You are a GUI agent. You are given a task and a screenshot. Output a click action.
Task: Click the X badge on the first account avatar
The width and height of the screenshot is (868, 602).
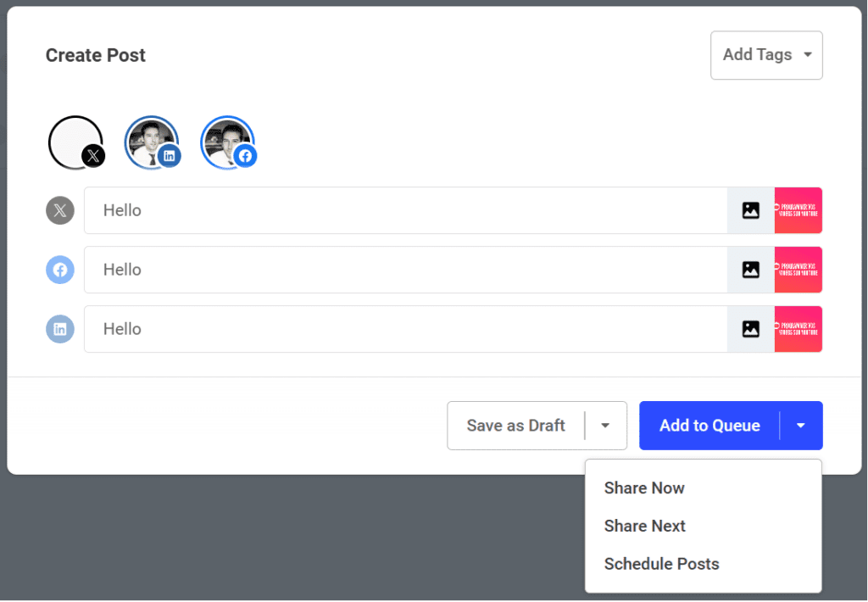[93, 155]
